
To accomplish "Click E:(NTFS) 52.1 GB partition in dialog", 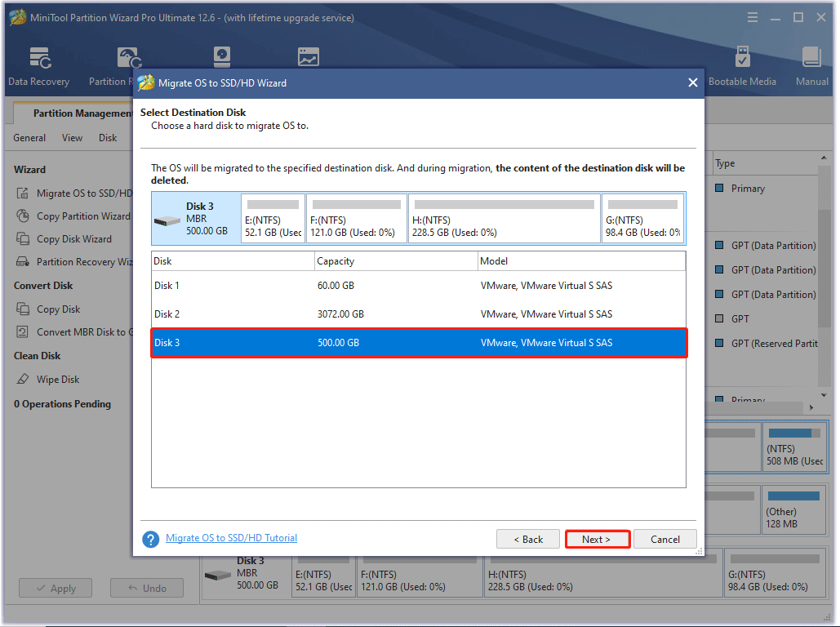I will point(273,219).
